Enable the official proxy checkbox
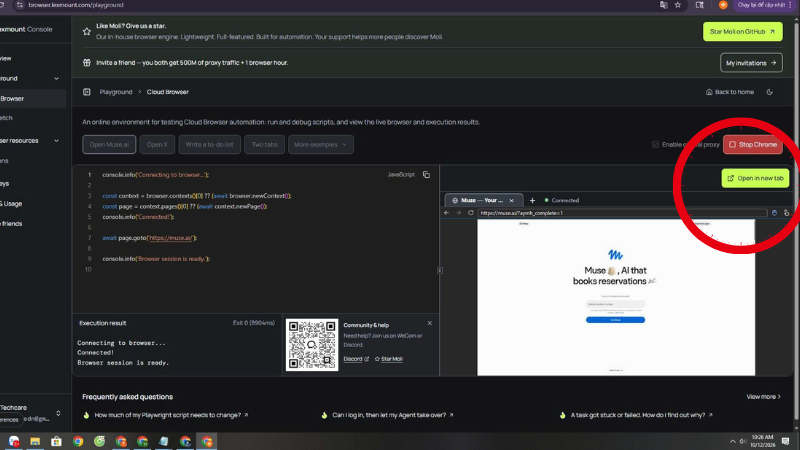 pyautogui.click(x=655, y=144)
